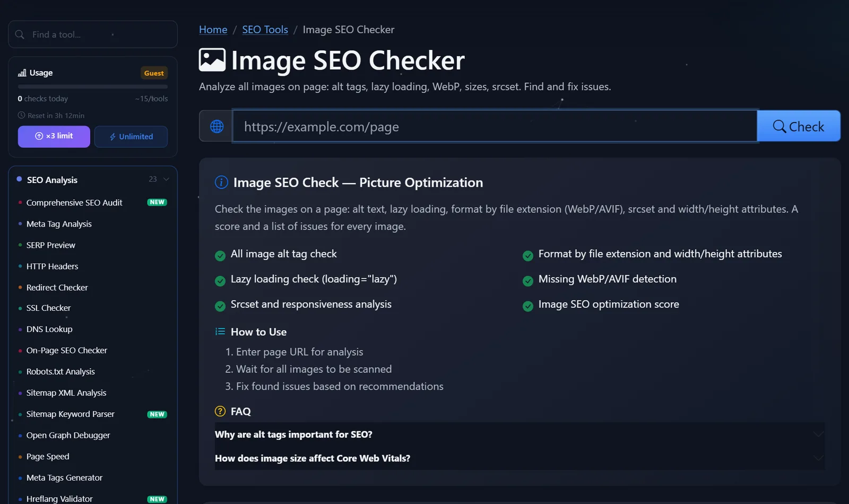Click the info icon beside Image SEO Check
The image size is (849, 504).
pyautogui.click(x=221, y=183)
